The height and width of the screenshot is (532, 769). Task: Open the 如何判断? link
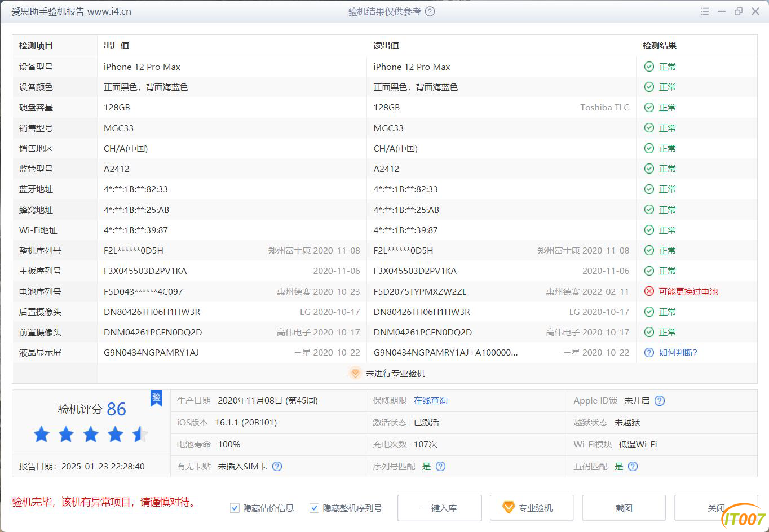(x=678, y=352)
